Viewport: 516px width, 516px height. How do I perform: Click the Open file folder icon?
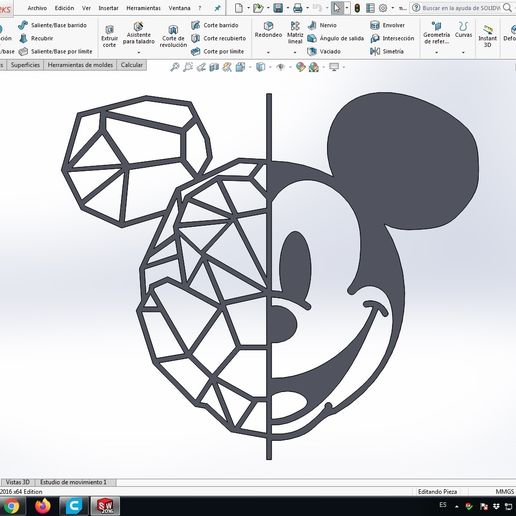tap(258, 8)
